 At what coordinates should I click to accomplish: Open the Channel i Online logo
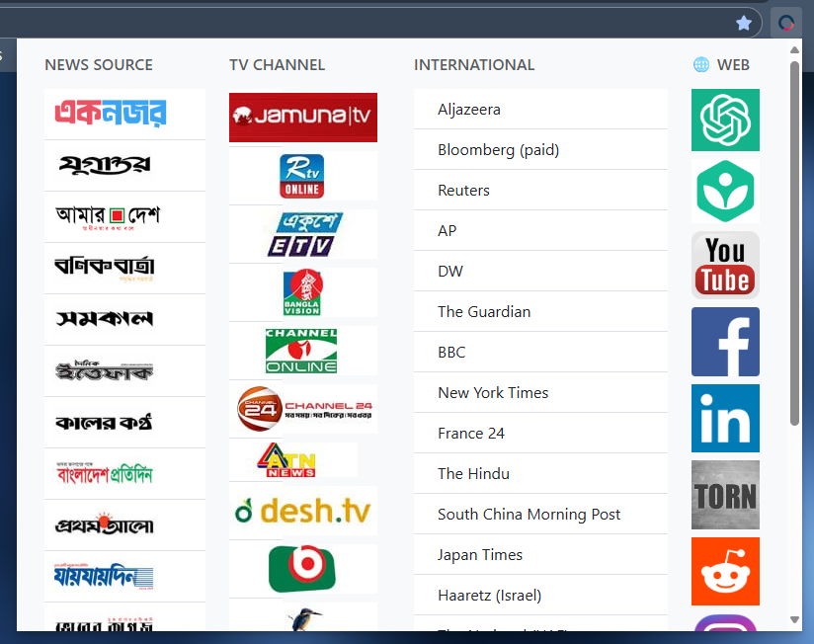301,351
